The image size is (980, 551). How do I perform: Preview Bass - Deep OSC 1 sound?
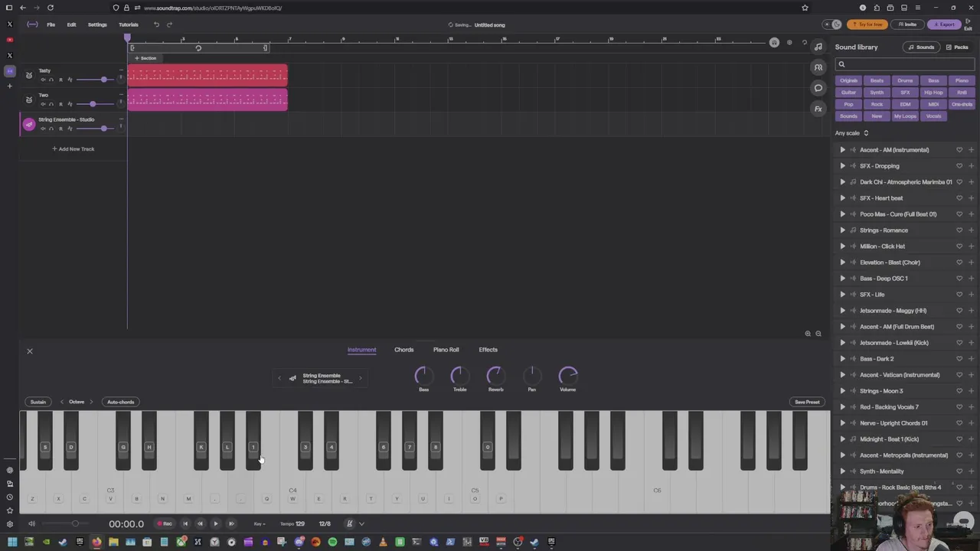pos(843,278)
